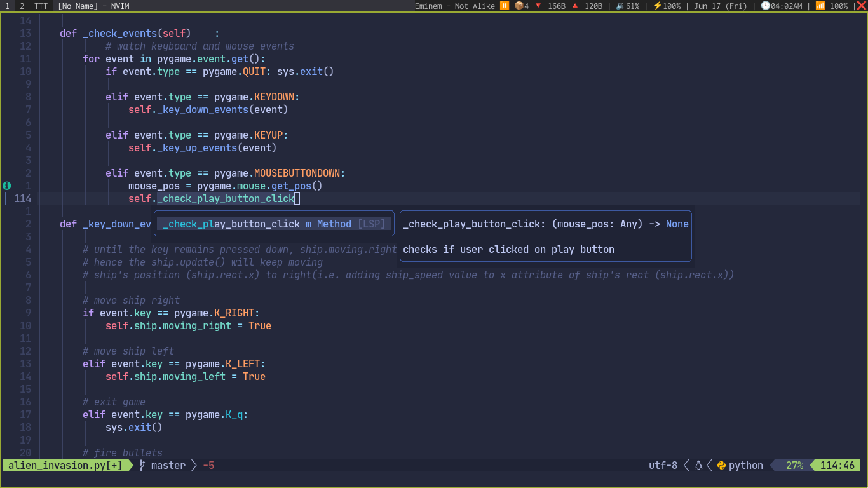Click the clock icon showing 04:02AM

pos(764,6)
